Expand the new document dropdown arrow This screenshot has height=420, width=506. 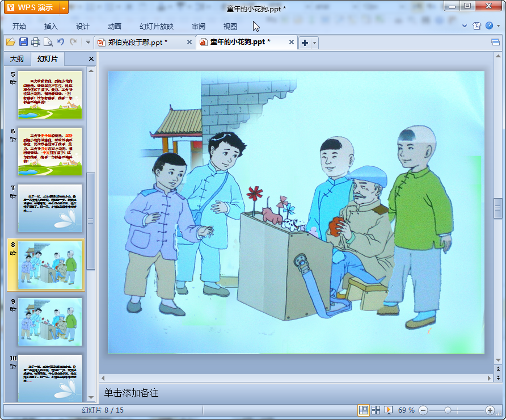315,43
